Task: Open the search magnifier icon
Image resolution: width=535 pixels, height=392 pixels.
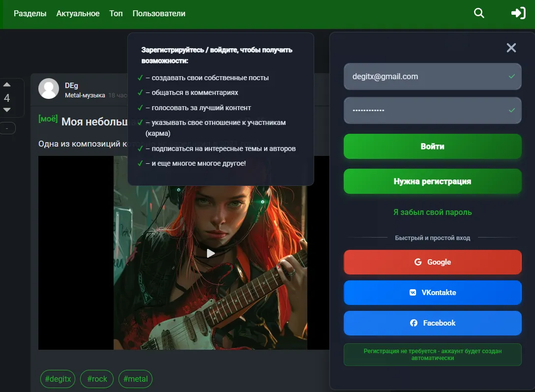Action: tap(479, 13)
